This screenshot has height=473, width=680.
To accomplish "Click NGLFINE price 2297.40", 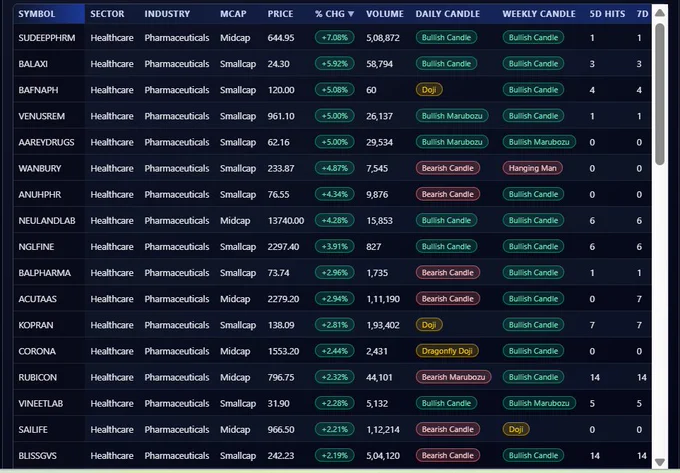I will coord(283,247).
